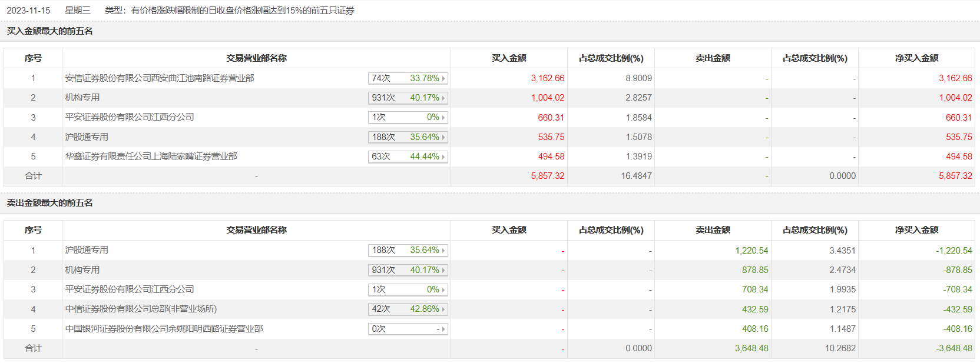The height and width of the screenshot is (363, 980).
Task: Click the sell amount 408.16
Action: pos(755,329)
